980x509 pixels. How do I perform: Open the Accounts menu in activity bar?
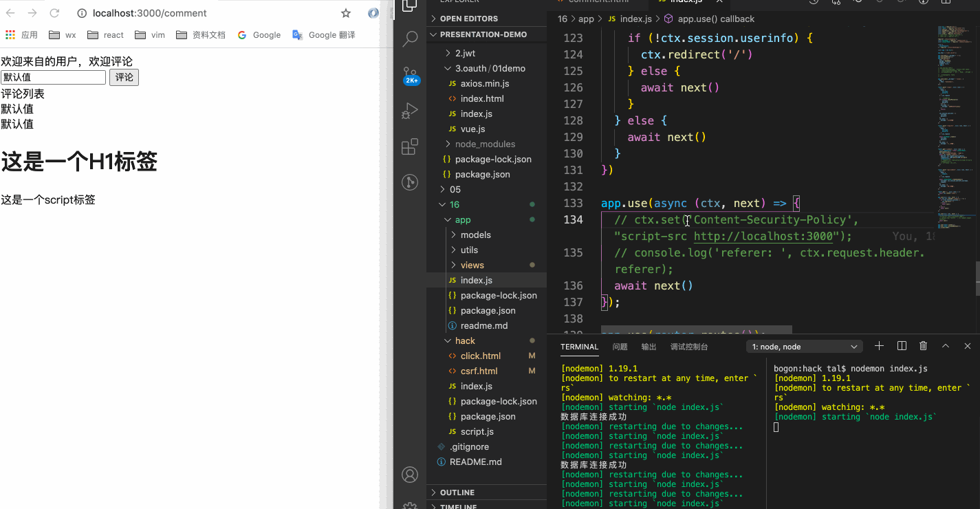click(410, 475)
